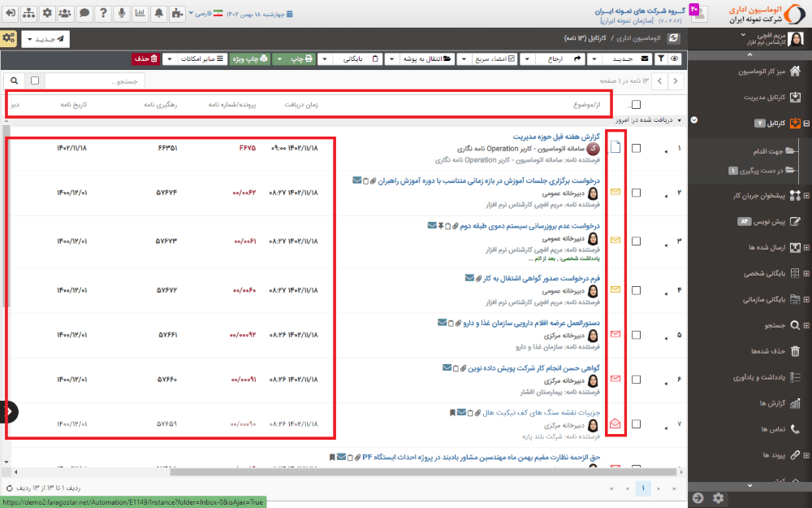Check the checkbox of letter row 1
This screenshot has width=812, height=508.
[637, 147]
